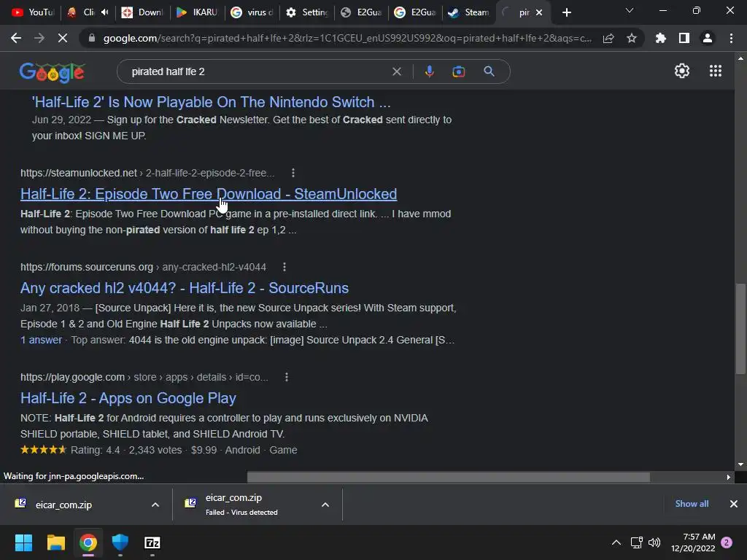Viewport: 747px width, 560px height.
Task: Clear the search box text
Action: point(396,71)
